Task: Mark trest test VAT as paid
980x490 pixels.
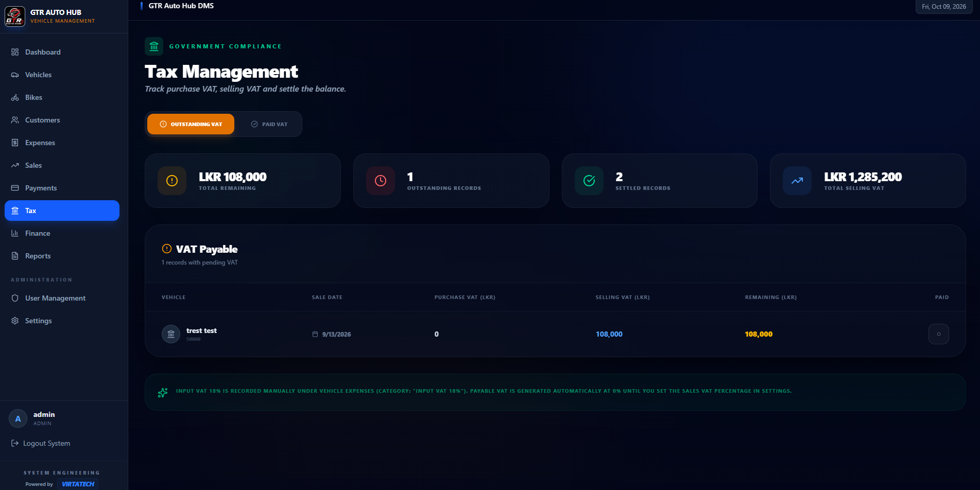Action: pyautogui.click(x=938, y=334)
